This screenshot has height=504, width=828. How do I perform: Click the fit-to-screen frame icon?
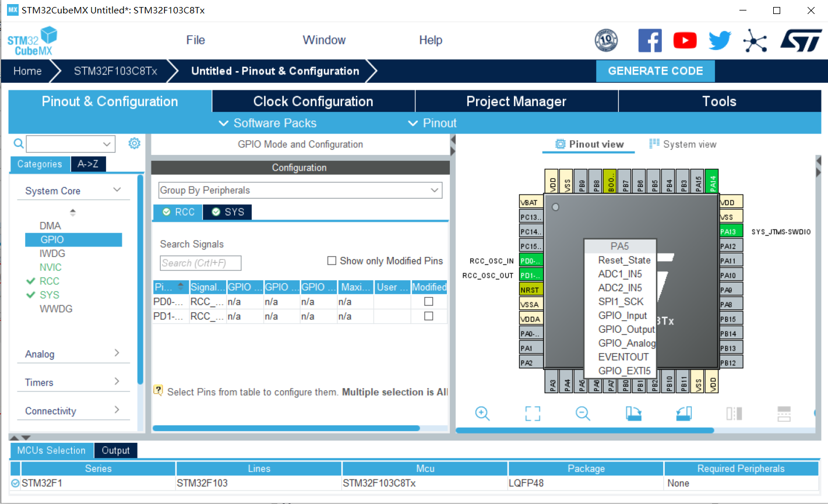pos(533,414)
